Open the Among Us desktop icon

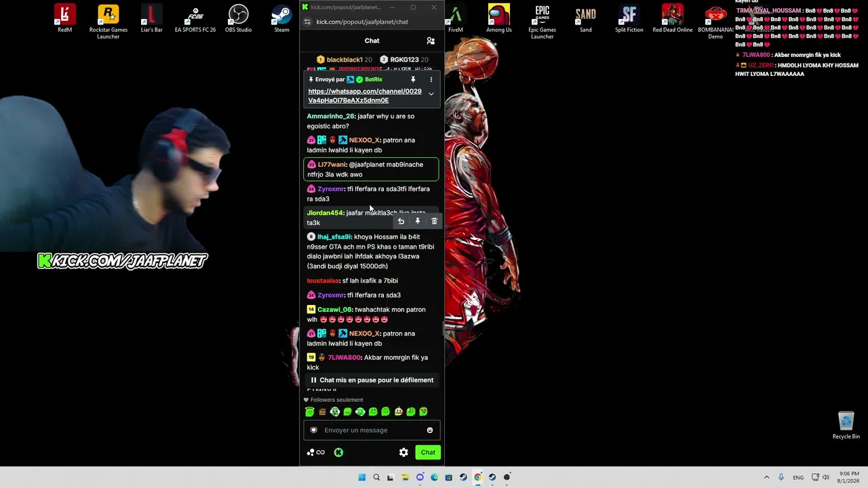click(498, 18)
